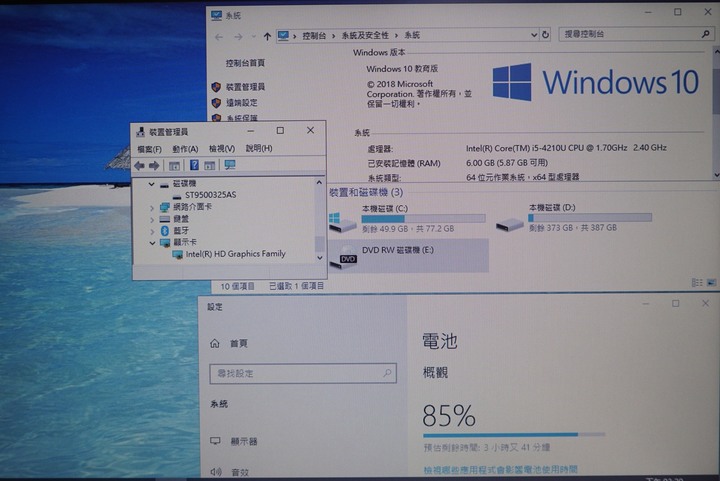Open the 檔案(F) menu in Device Manager
Viewport: 720px width, 481px height.
tap(149, 149)
